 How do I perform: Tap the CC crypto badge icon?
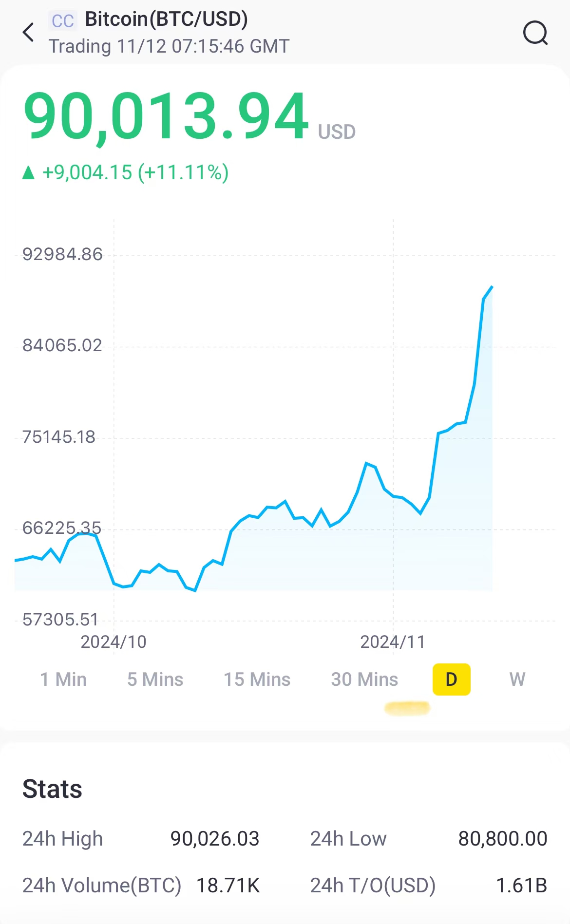63,21
